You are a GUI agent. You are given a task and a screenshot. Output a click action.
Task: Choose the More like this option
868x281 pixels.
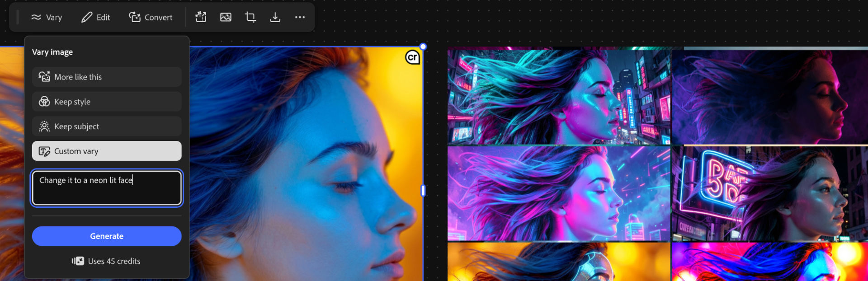click(x=107, y=77)
